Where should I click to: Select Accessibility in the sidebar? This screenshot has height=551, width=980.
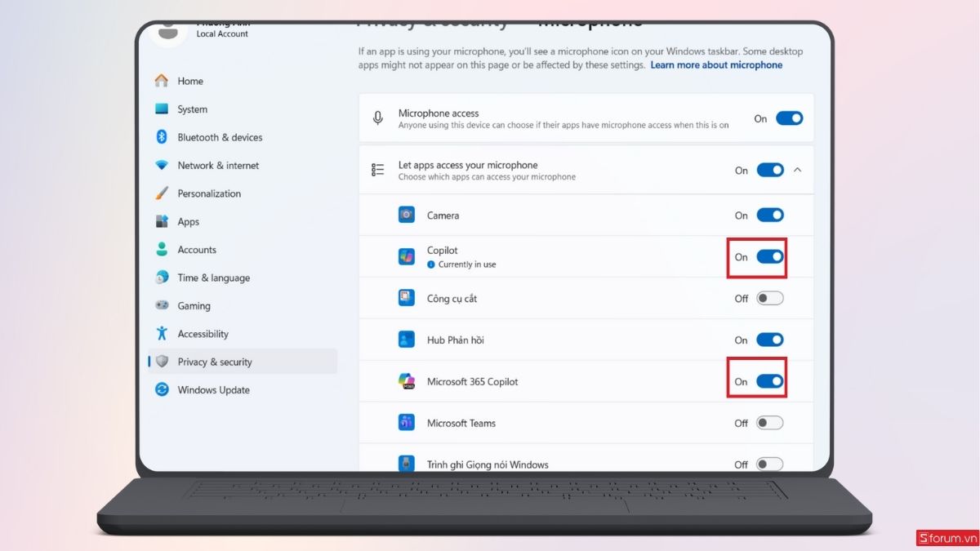[x=242, y=334]
